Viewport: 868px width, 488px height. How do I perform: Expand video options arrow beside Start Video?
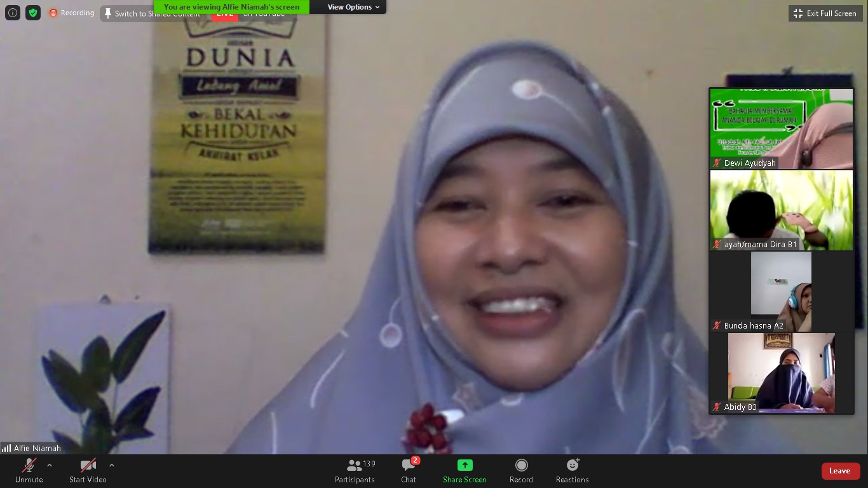[112, 465]
